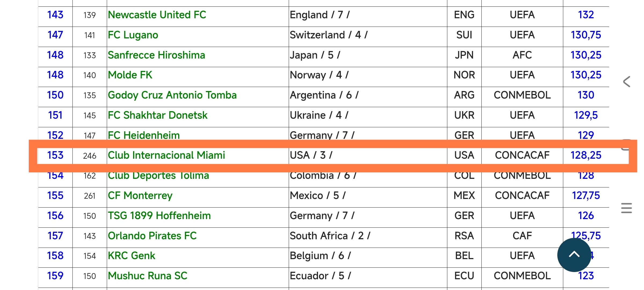This screenshot has width=644, height=290.
Task: Click Godoy Cruz Antonio Tomba link
Action: click(x=172, y=95)
